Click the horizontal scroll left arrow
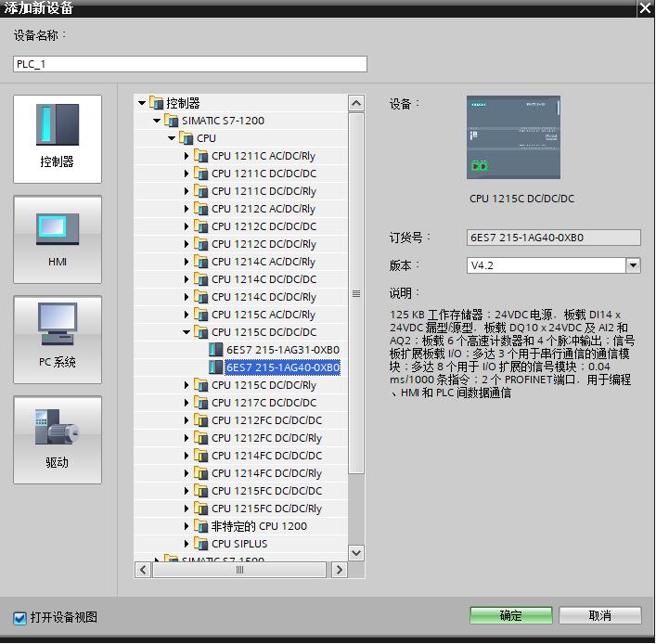Image resolution: width=656 pixels, height=644 pixels. coord(143,570)
